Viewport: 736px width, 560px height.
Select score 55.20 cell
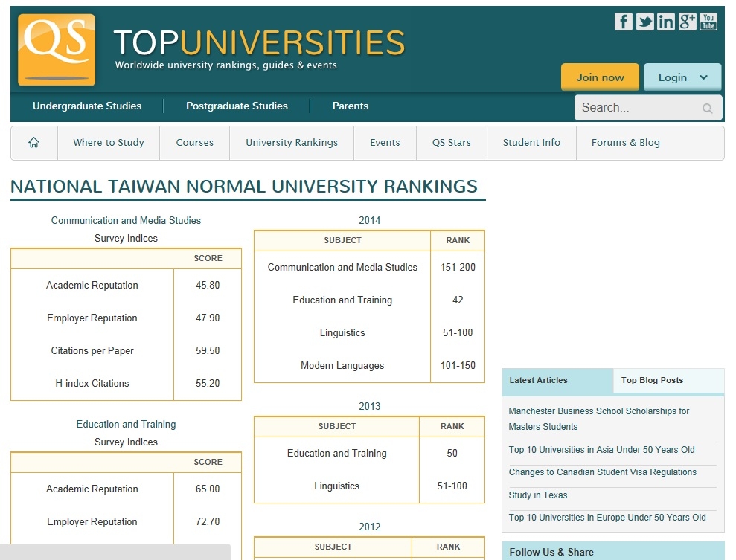click(x=208, y=384)
